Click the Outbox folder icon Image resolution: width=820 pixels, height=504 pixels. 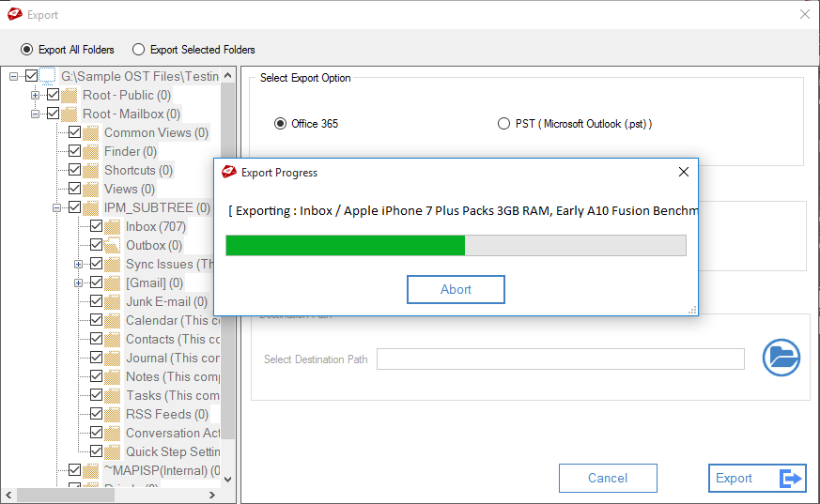click(x=112, y=246)
